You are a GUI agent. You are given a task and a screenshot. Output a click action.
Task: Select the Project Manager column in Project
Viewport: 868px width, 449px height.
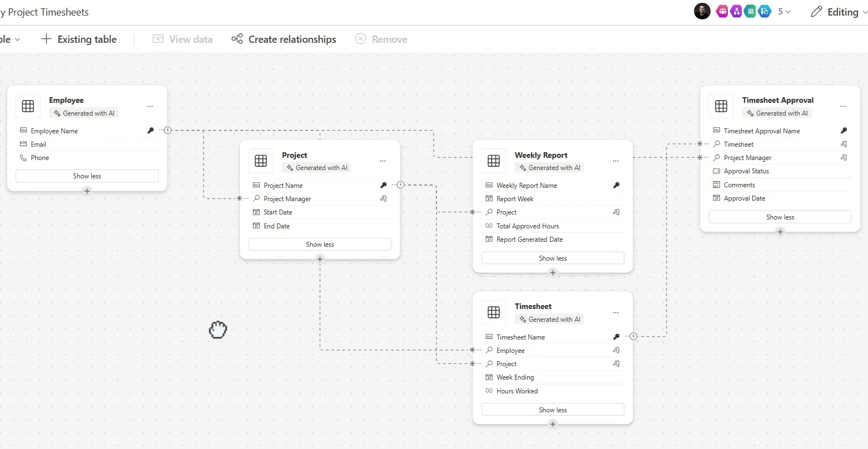(320, 199)
